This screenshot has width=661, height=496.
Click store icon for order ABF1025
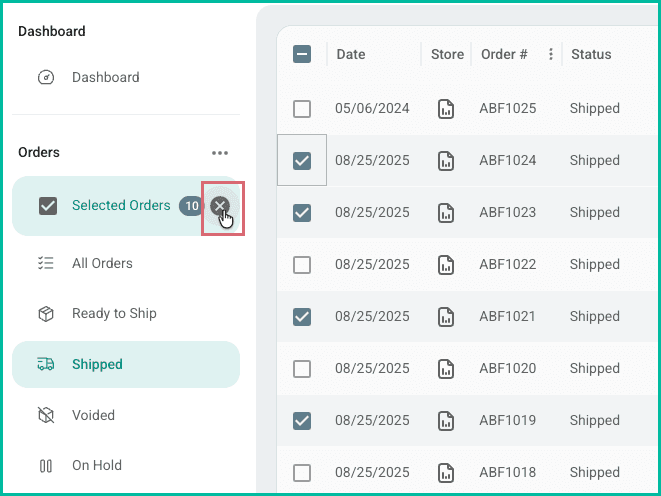click(446, 109)
